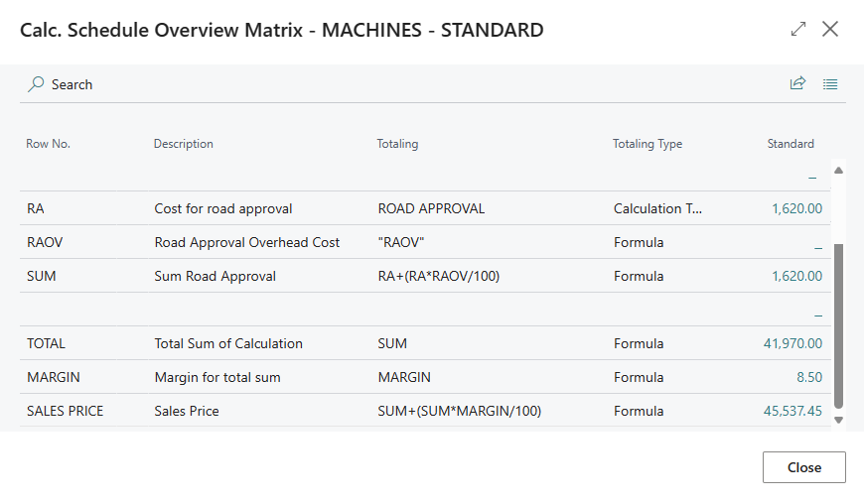Open the Share icon menu
The width and height of the screenshot is (864, 504).
click(797, 84)
